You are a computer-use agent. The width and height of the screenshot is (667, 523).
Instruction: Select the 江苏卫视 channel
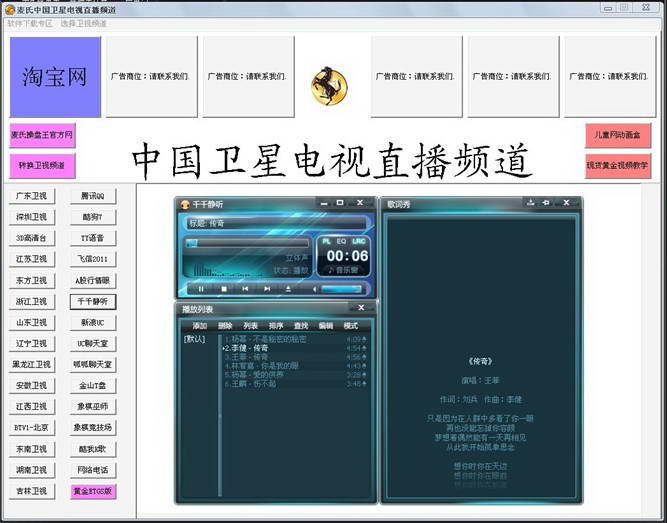(32, 259)
